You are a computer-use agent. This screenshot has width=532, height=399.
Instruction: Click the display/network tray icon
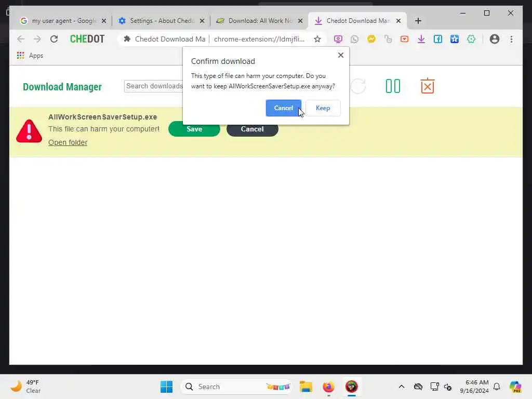[x=434, y=387]
